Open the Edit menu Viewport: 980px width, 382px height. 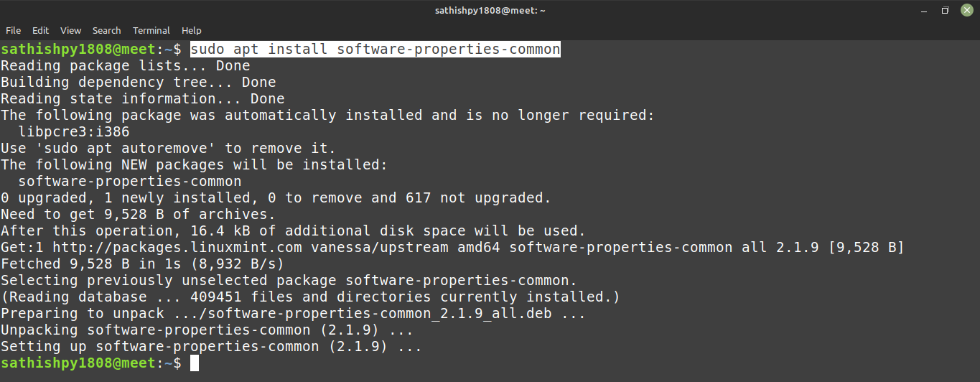click(40, 30)
